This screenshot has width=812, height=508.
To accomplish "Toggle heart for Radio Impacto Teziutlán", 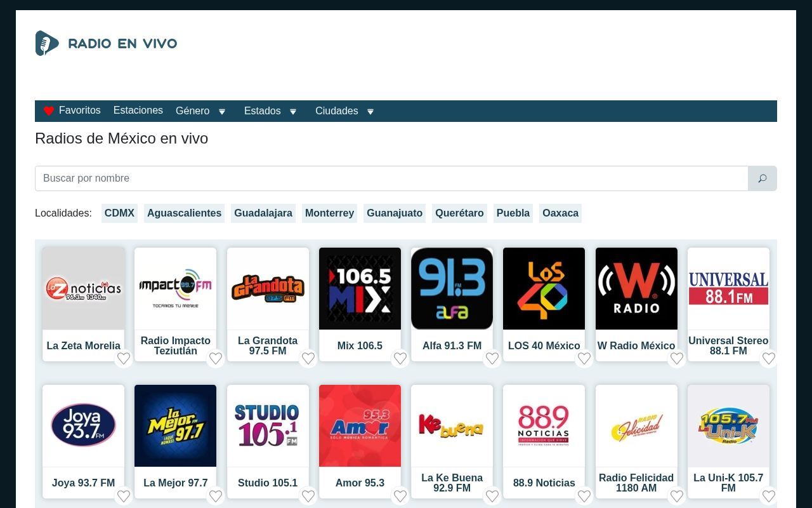I will pyautogui.click(x=216, y=359).
